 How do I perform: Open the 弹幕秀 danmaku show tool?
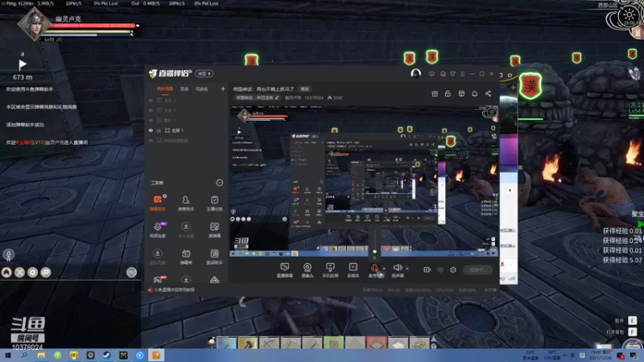coord(186,257)
